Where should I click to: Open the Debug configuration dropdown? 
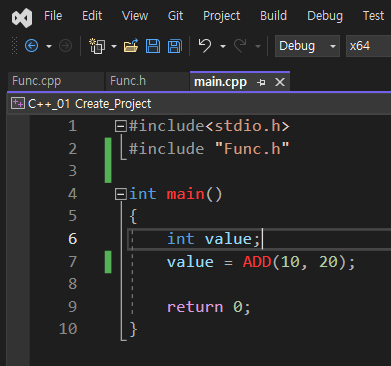coord(307,46)
